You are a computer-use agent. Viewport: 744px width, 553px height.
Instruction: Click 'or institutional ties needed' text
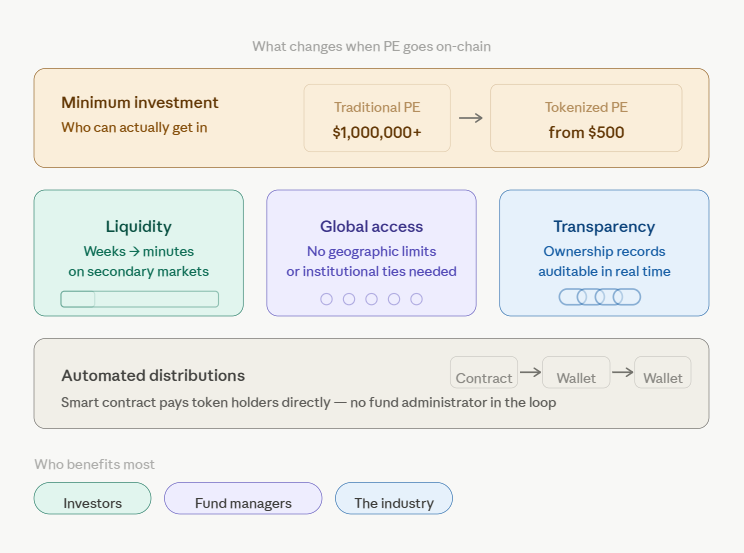pyautogui.click(x=372, y=272)
